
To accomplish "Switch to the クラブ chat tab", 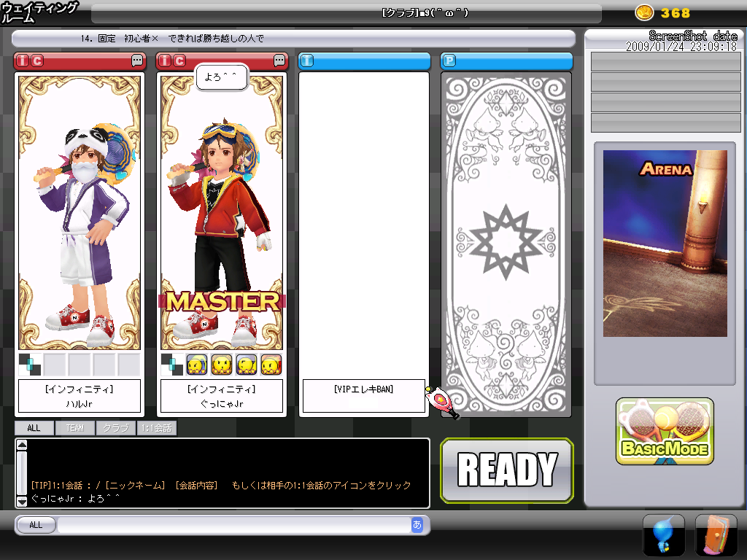I will tap(115, 428).
